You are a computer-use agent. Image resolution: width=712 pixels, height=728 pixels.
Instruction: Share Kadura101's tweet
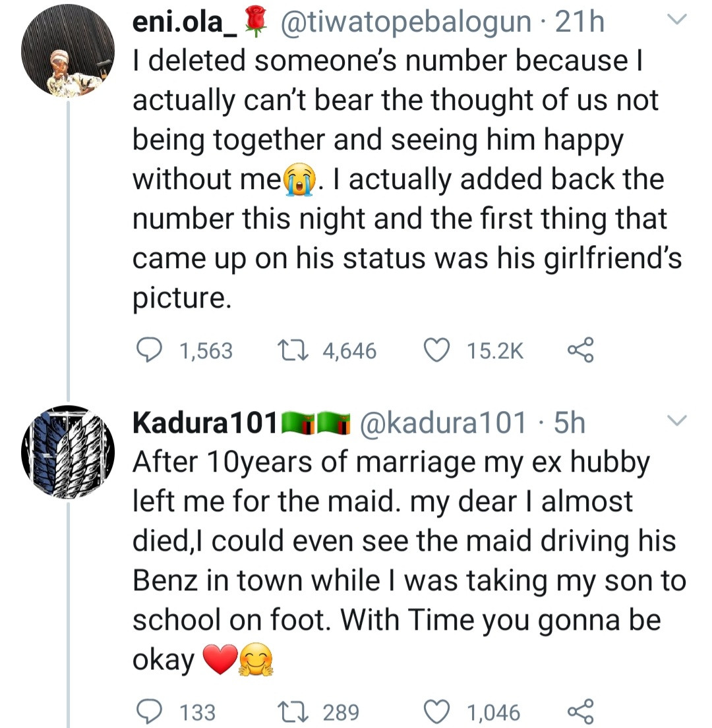[580, 712]
